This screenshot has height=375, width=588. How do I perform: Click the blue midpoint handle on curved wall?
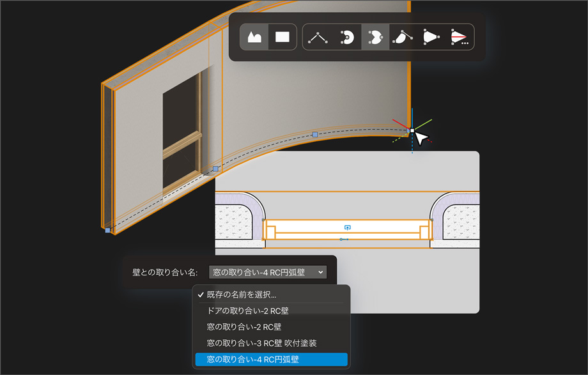(x=315, y=135)
